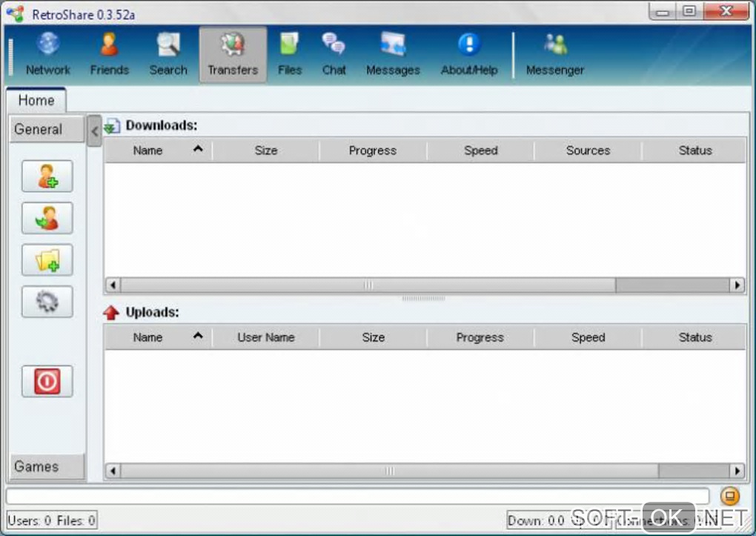Screen dimensions: 756x536
Task: Click the 'Users: 0 Files: 0' status text
Action: 52,520
